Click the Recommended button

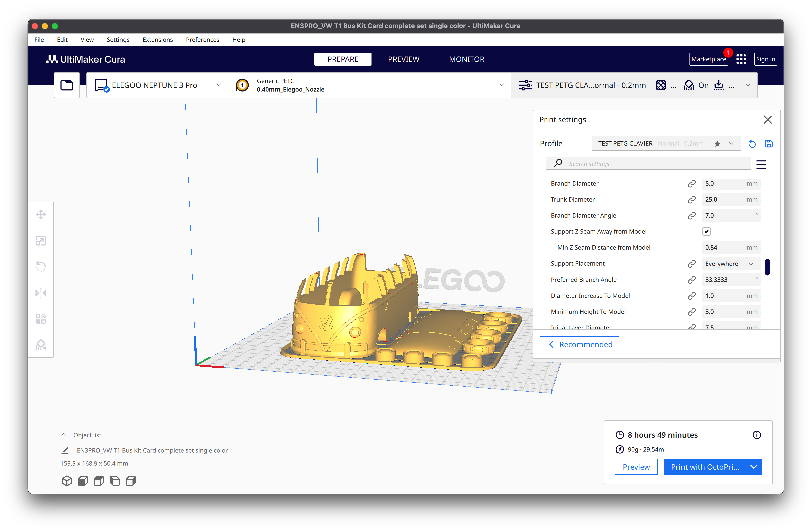pyautogui.click(x=579, y=344)
